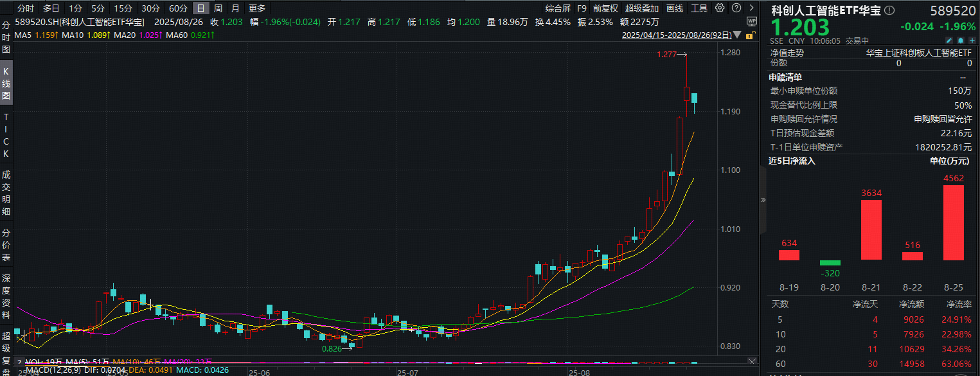Image resolution: width=980 pixels, height=376 pixels.
Task: Click the 8-19 net inflow bar 634
Action: (789, 255)
